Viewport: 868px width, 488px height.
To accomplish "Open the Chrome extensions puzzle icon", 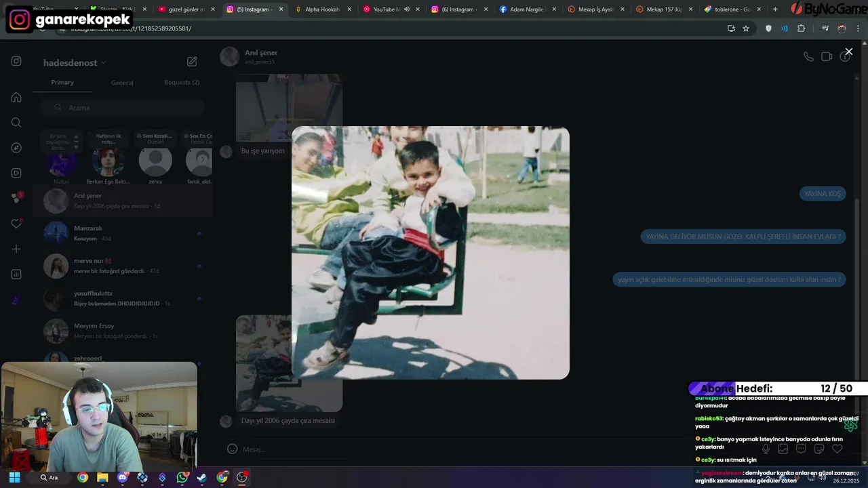I will tap(802, 28).
